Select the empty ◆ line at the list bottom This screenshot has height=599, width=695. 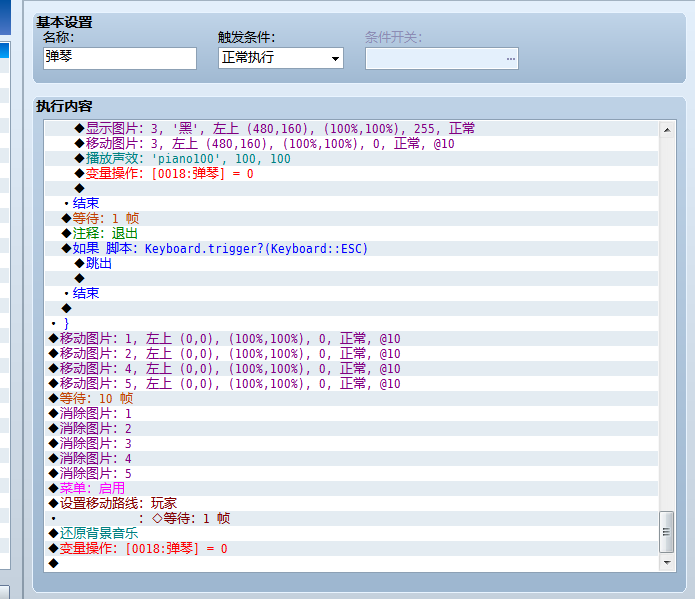[x=351, y=564]
